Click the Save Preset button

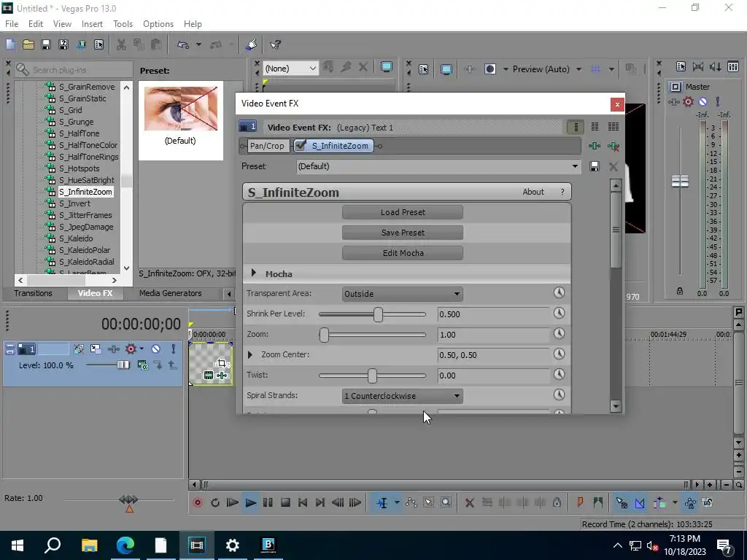403,233
